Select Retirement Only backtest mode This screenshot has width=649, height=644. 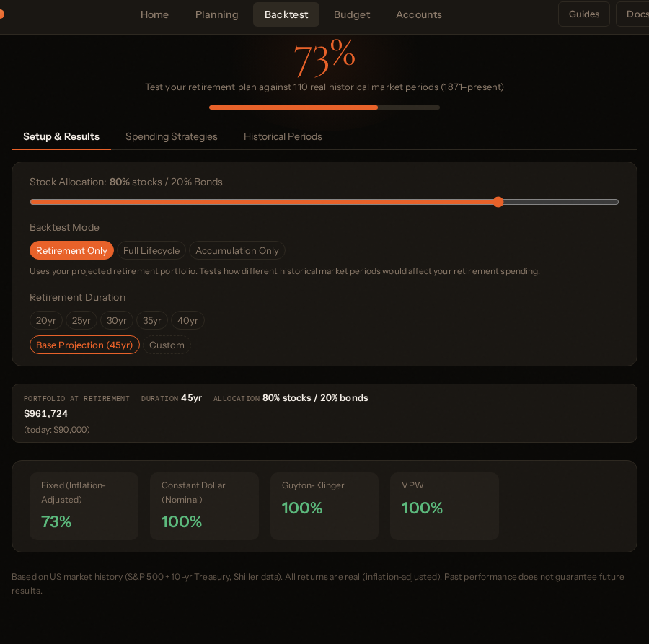tap(71, 250)
